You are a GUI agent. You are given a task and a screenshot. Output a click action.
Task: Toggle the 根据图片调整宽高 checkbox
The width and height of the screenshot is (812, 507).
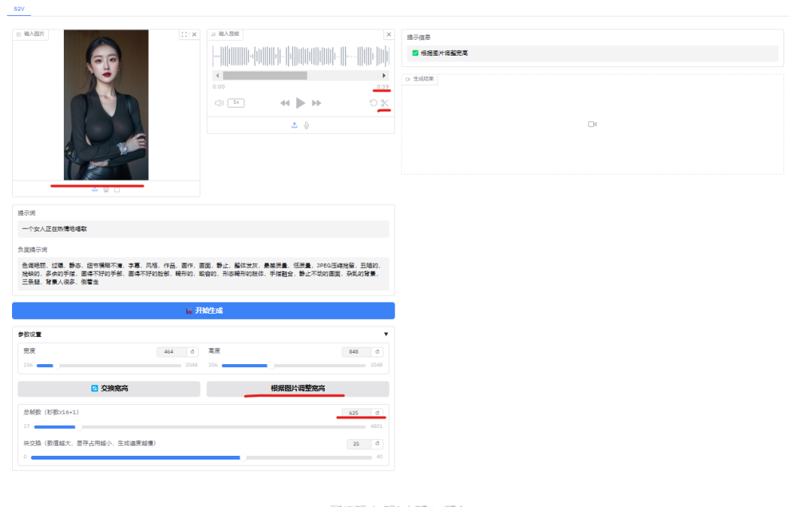click(415, 53)
